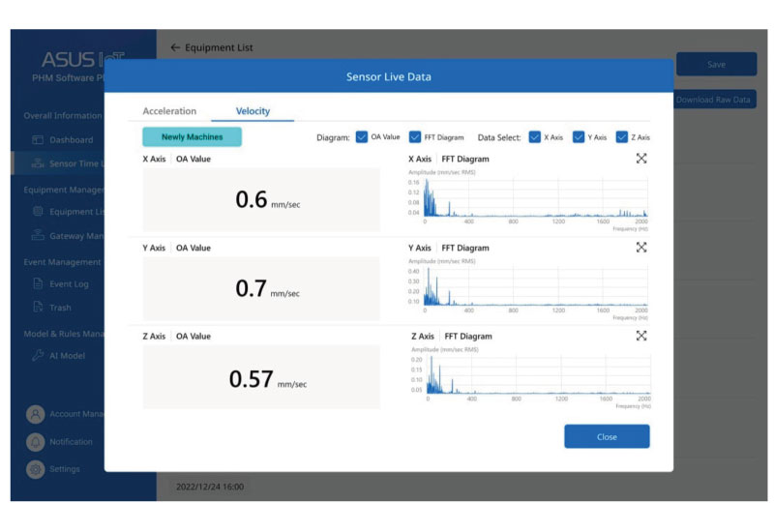Viewport: 774px width, 532px height.
Task: Click the Event Log sidebar icon
Action: click(39, 284)
